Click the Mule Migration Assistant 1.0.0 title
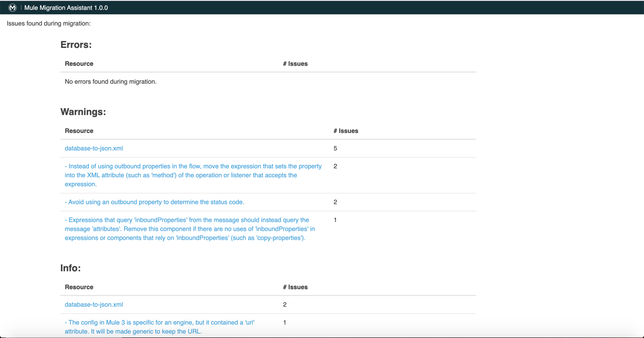 pyautogui.click(x=66, y=8)
